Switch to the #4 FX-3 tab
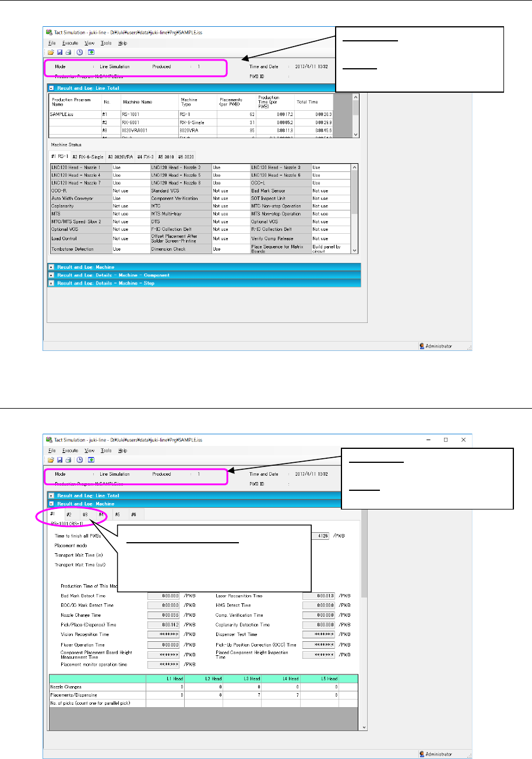This screenshot has height=759, width=532. pos(147,157)
